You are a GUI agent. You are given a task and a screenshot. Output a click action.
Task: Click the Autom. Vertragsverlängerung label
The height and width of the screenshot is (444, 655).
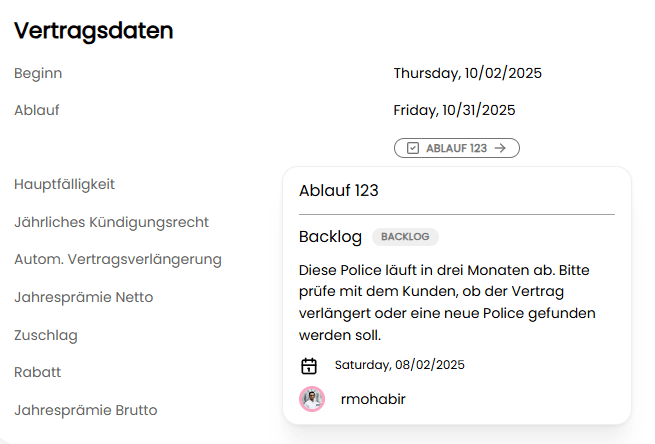[118, 259]
